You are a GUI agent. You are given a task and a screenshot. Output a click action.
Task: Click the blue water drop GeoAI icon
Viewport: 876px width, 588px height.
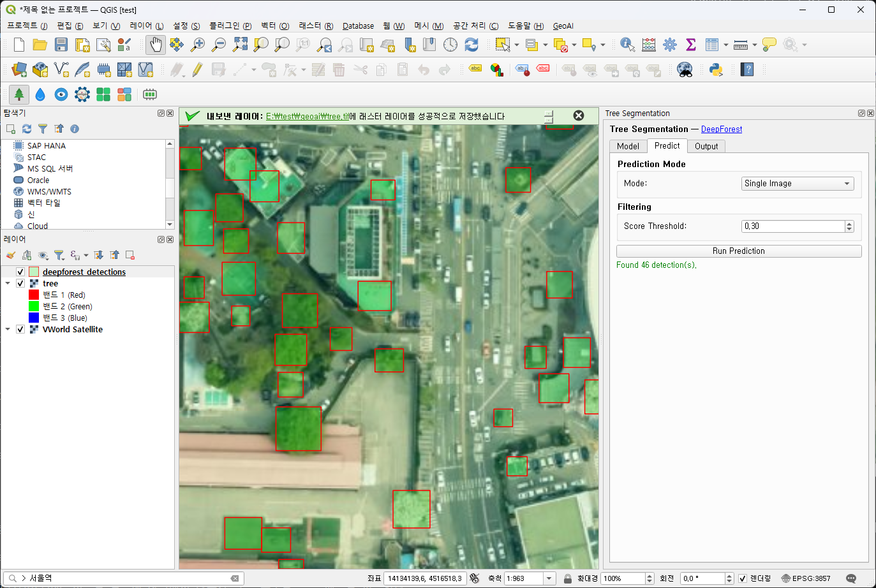40,94
